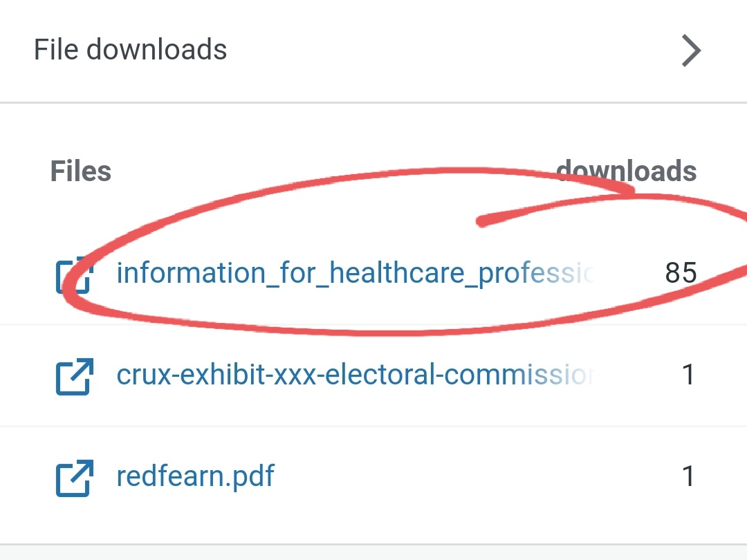Click the gray strip below the files list
This screenshot has width=747, height=560.
373,552
